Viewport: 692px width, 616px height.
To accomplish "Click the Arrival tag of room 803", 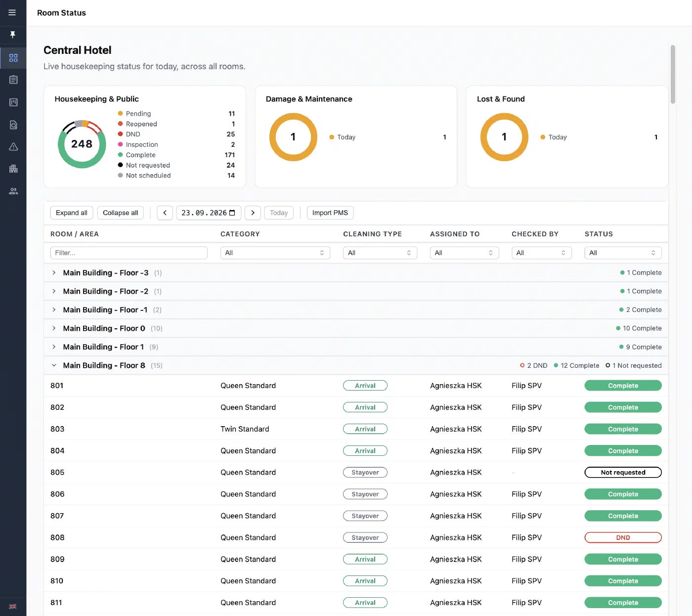I will [365, 429].
